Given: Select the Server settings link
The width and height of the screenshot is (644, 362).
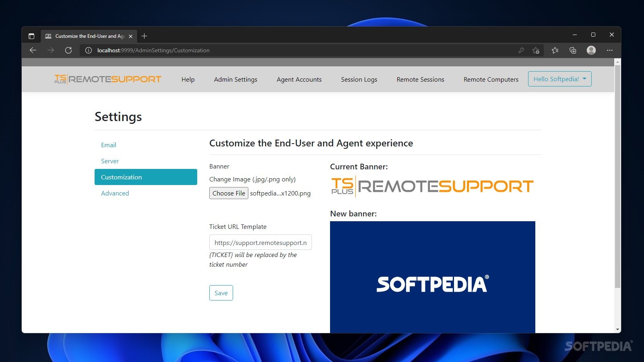Looking at the screenshot, I should click(110, 161).
